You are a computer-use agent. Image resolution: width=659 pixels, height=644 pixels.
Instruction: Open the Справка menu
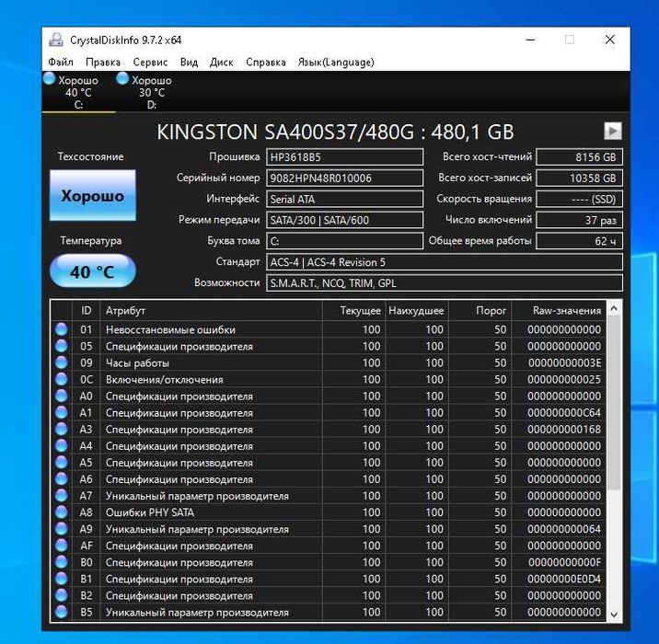[266, 63]
